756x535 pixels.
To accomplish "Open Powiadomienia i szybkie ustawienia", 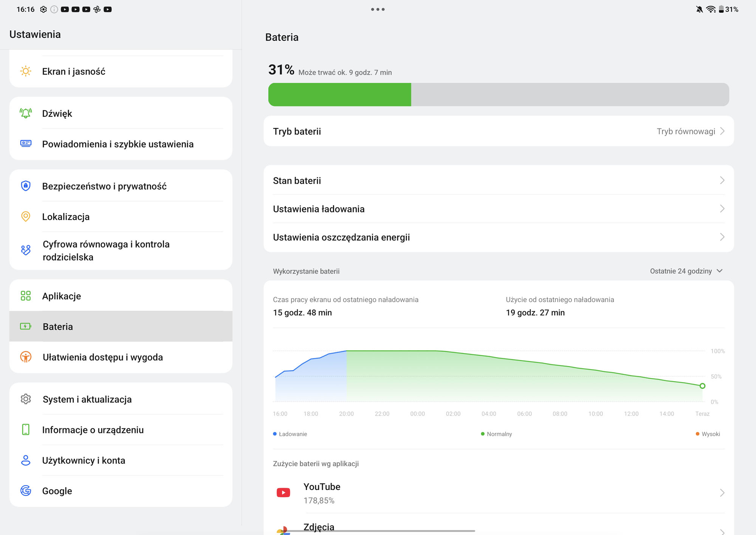I will tap(121, 144).
